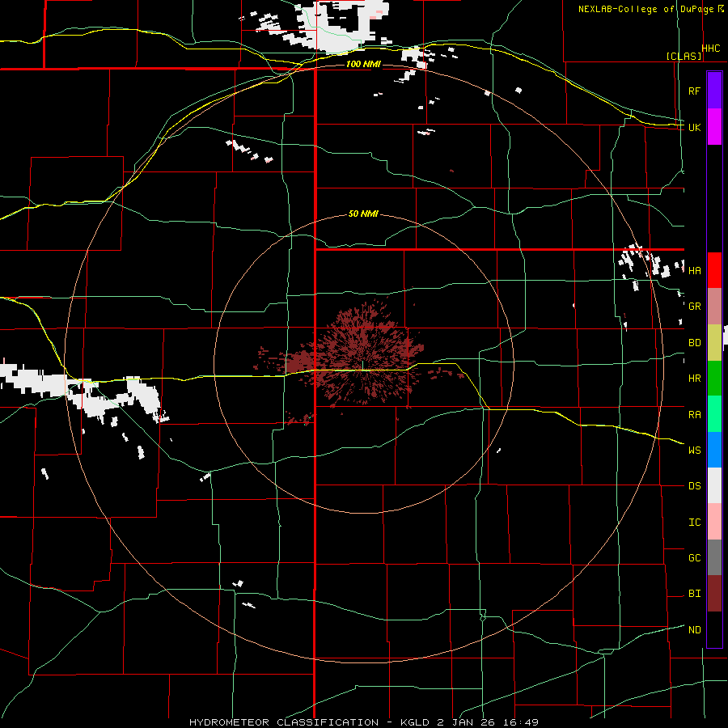Click the WS blue legend swatch
Screen dimensions: 728x728
point(714,450)
